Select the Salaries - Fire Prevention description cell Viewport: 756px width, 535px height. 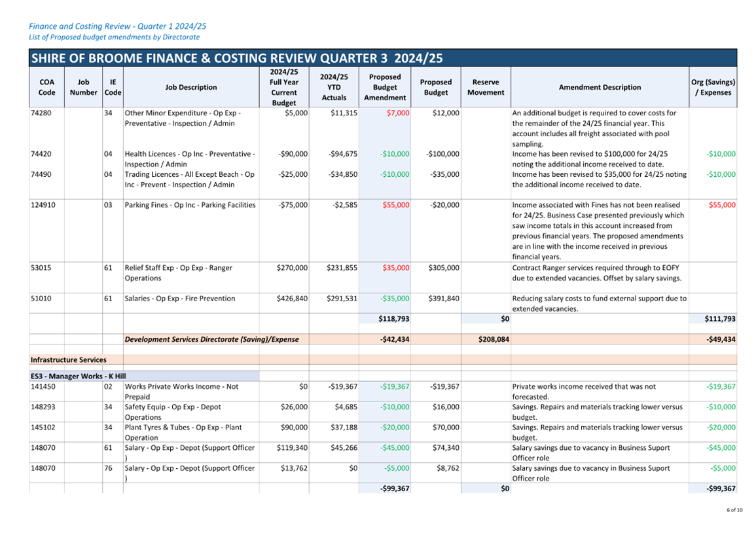pos(180,299)
